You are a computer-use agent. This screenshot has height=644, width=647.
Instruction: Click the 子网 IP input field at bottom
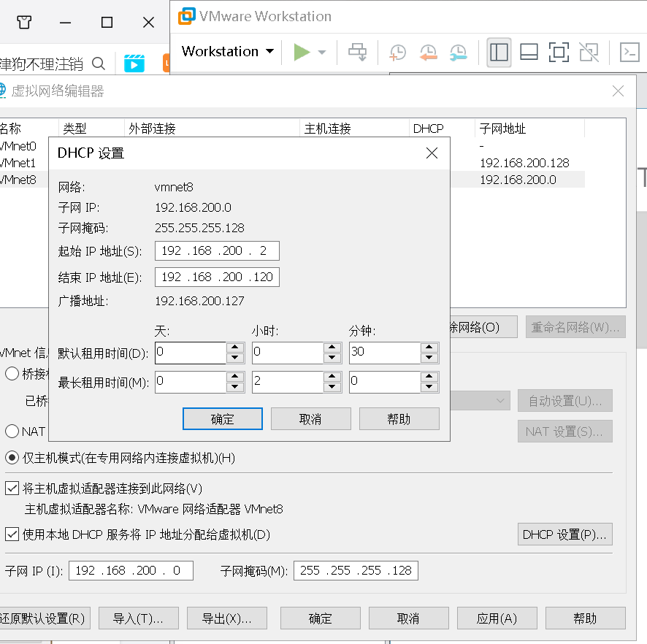coord(131,570)
